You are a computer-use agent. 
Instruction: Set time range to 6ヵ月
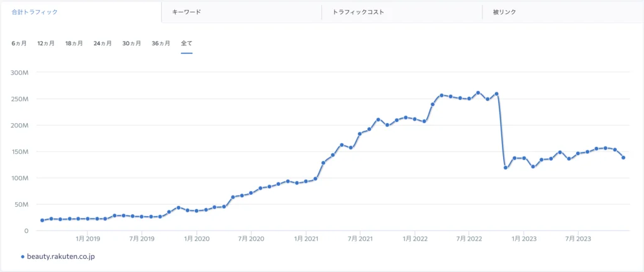click(x=19, y=43)
